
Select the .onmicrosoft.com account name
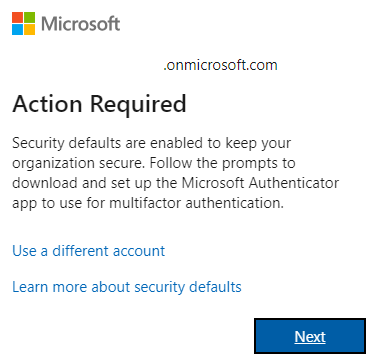pos(220,65)
